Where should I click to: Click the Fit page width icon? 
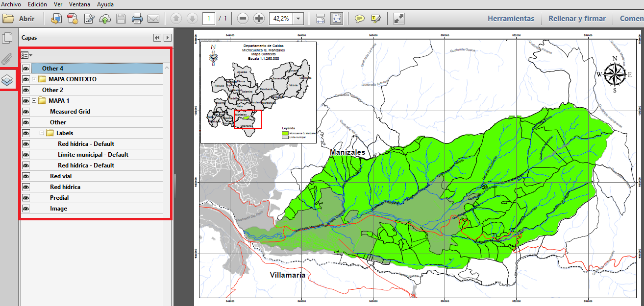click(x=320, y=18)
